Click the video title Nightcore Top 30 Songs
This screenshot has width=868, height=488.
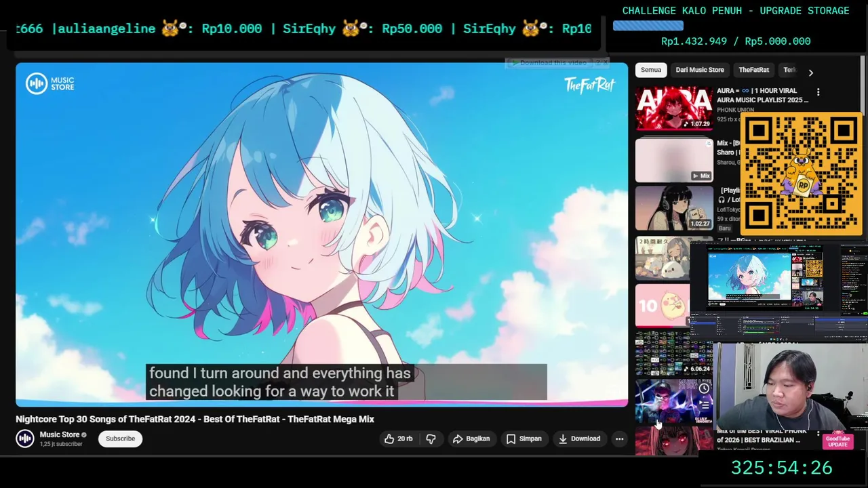click(x=195, y=419)
